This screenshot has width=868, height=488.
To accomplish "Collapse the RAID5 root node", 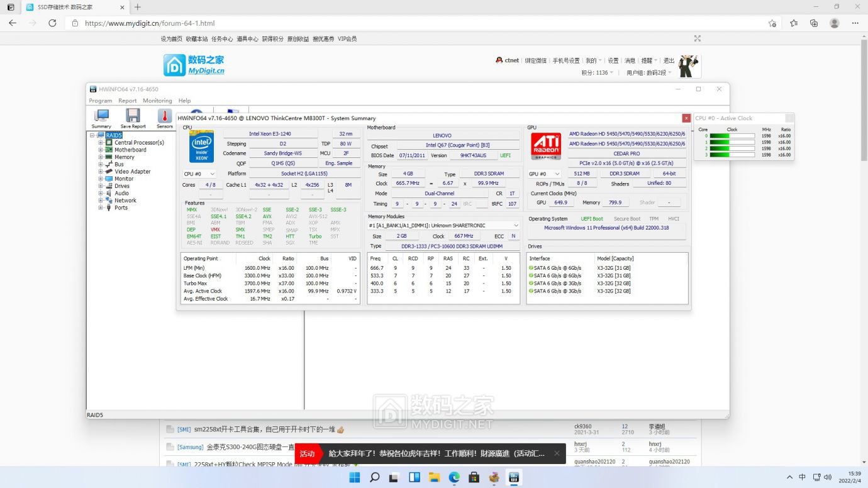I will tap(92, 135).
